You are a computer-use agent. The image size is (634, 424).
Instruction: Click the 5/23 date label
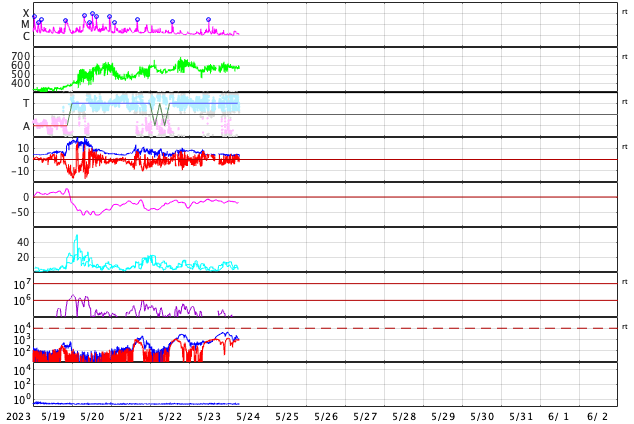click(x=209, y=416)
